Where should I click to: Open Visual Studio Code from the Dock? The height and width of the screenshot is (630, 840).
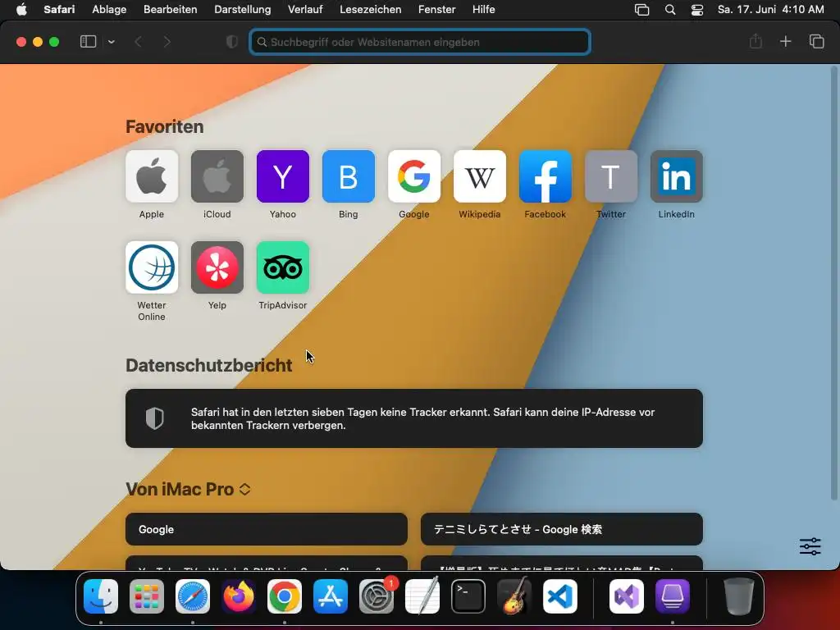pyautogui.click(x=559, y=596)
